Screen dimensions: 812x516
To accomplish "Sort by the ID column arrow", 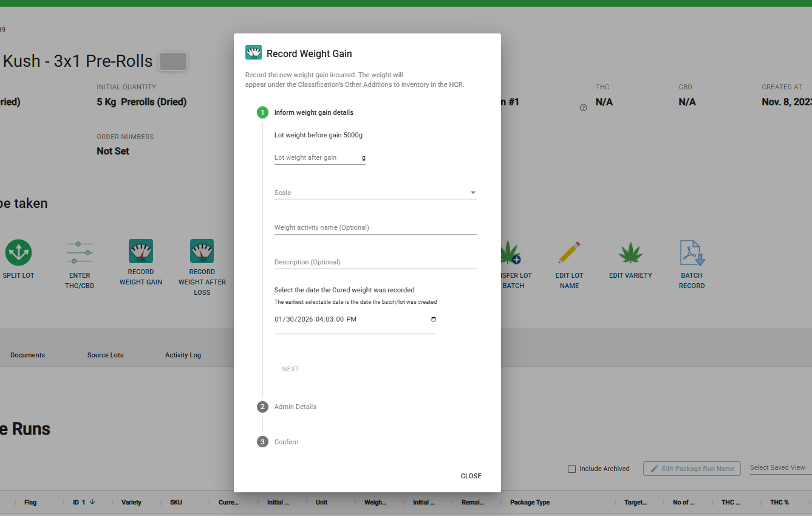I will pyautogui.click(x=92, y=502).
